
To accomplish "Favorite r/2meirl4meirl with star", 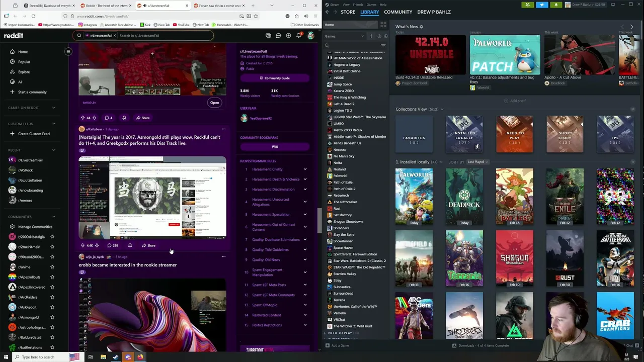I will (52, 247).
